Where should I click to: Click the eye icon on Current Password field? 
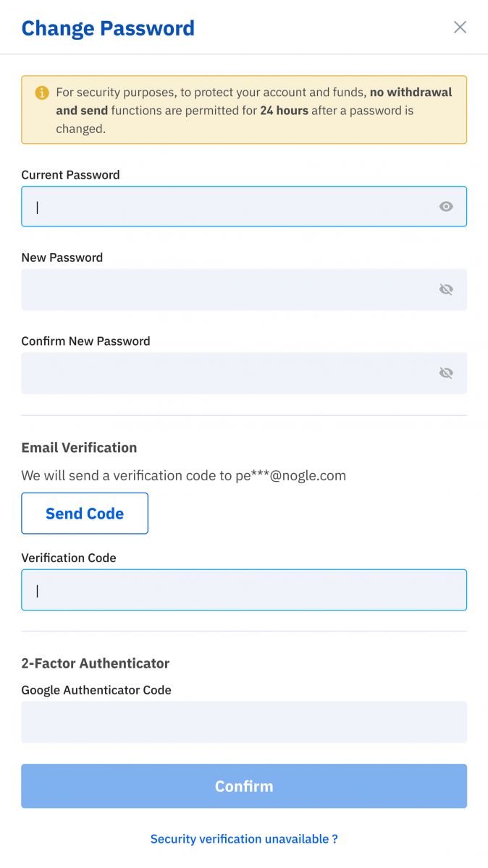pyautogui.click(x=446, y=206)
